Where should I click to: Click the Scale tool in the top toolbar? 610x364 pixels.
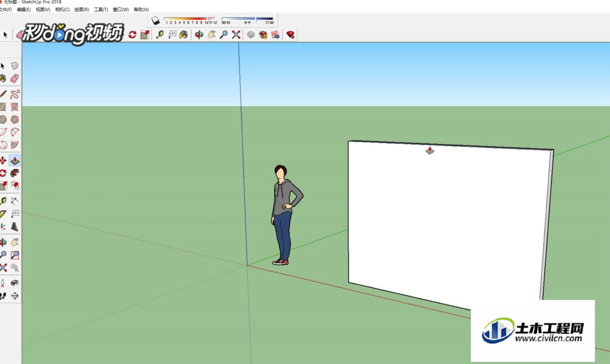click(x=145, y=35)
